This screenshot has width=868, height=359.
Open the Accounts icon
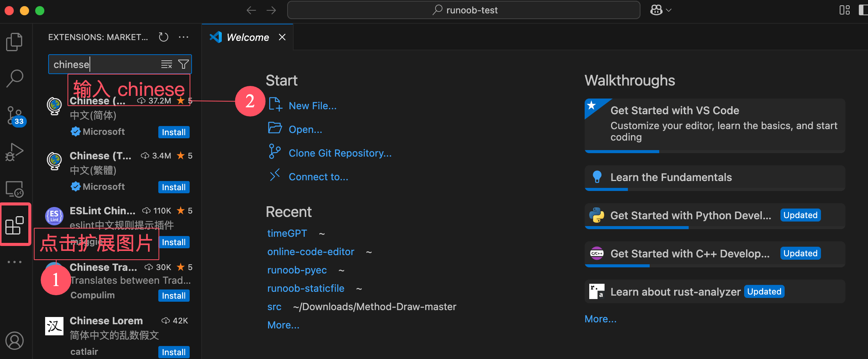[15, 341]
